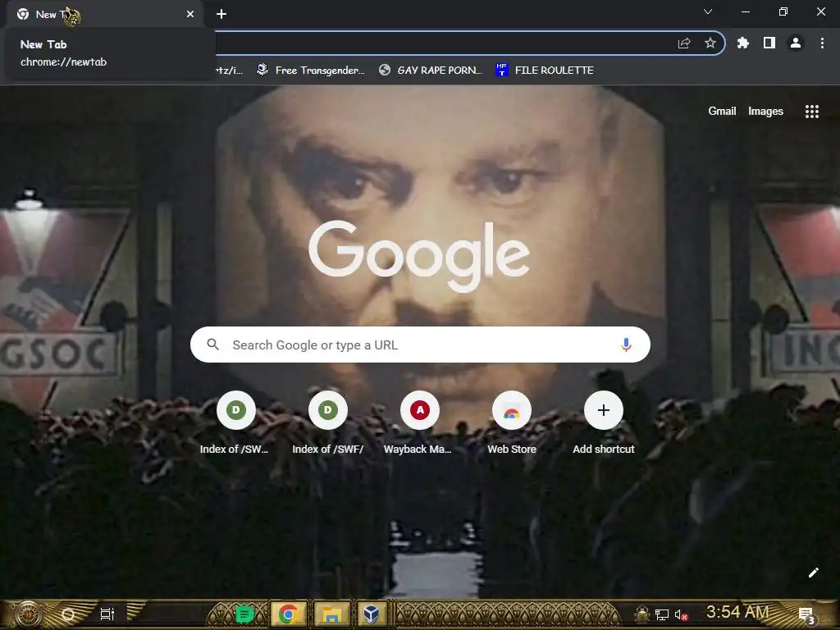Open VirtualBox from the taskbar
Viewport: 840px width, 630px height.
click(372, 614)
